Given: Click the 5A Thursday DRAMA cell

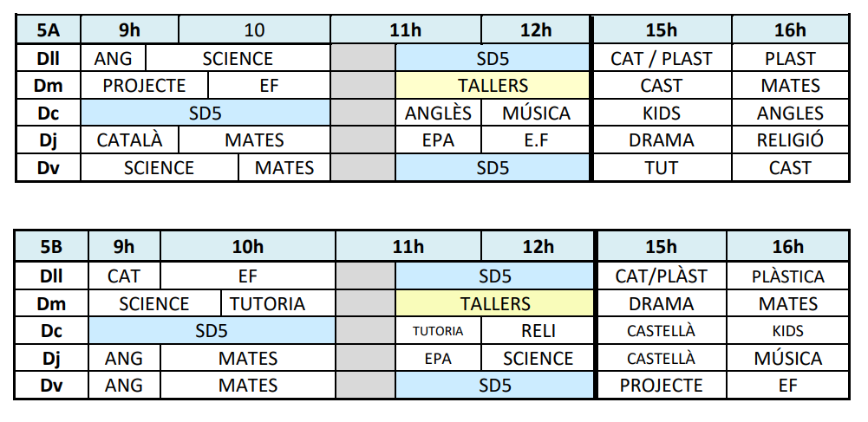Looking at the screenshot, I should click(x=661, y=140).
